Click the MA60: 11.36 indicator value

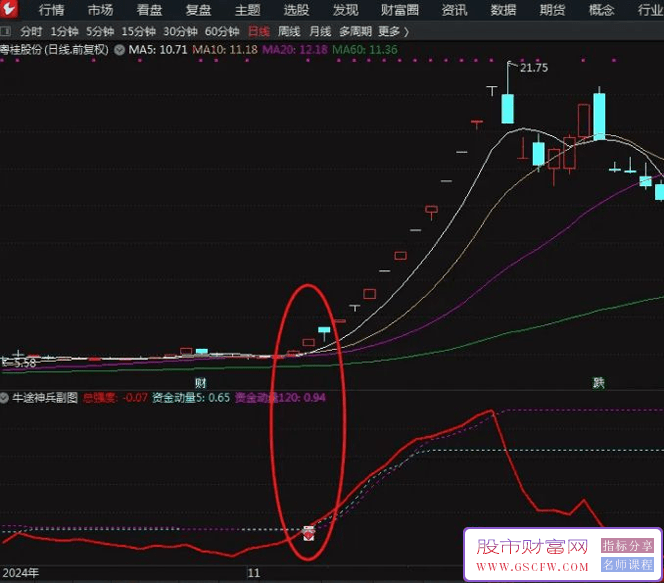[365, 50]
